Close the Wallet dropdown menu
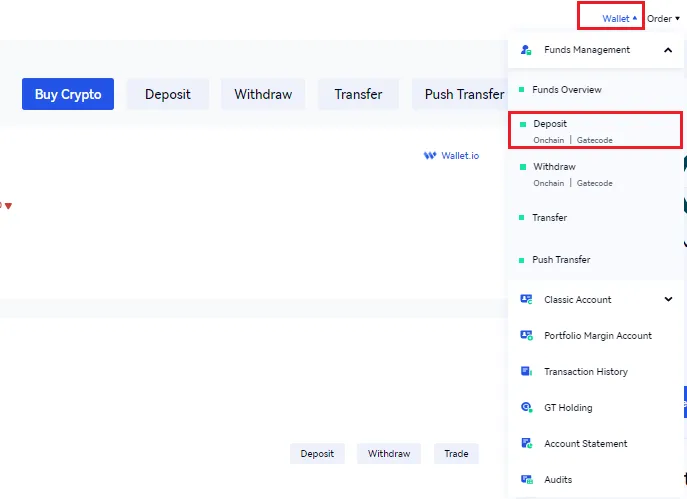Image resolution: width=687 pixels, height=499 pixels. pyautogui.click(x=619, y=18)
